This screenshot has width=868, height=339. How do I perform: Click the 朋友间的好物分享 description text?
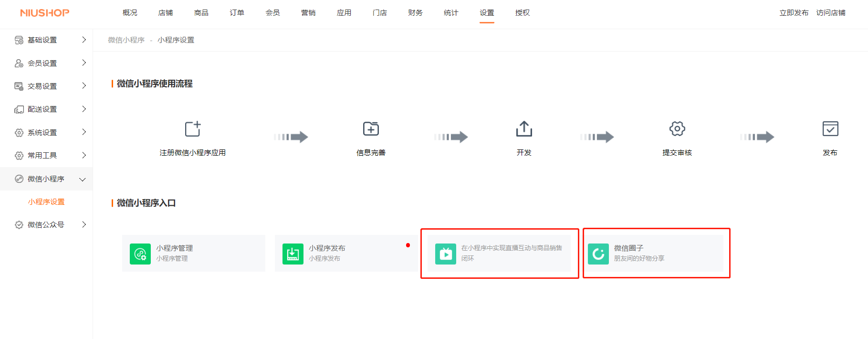coord(639,258)
